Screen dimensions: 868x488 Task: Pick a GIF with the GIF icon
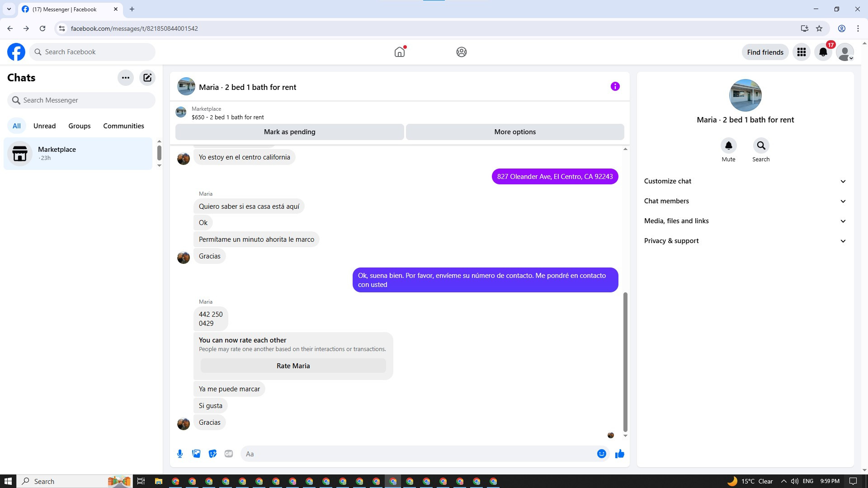(229, 454)
